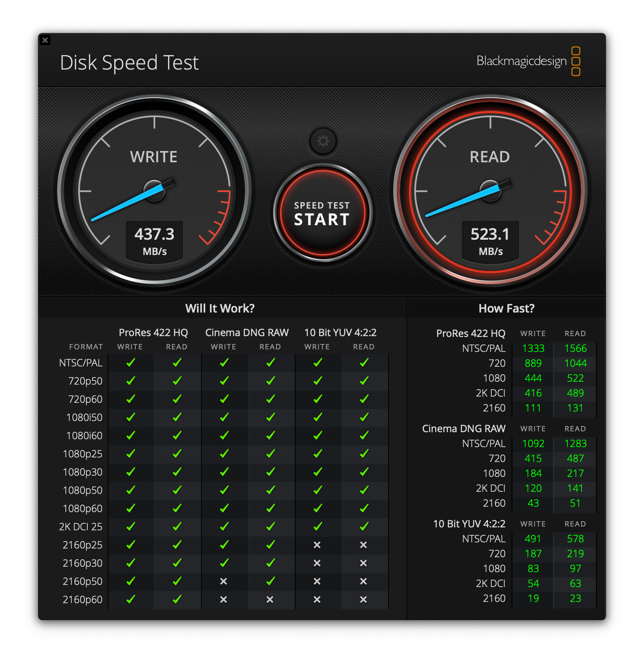Viewport: 644px width, 664px height.
Task: Select the 523.1 MB/s read speed readout
Action: [x=490, y=241]
